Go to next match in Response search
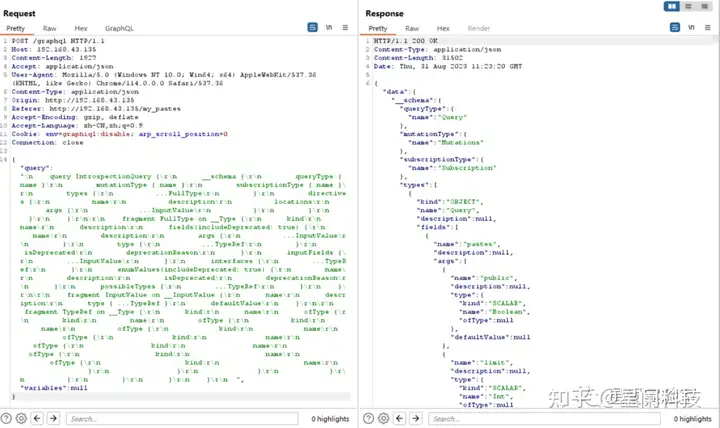 (x=416, y=418)
